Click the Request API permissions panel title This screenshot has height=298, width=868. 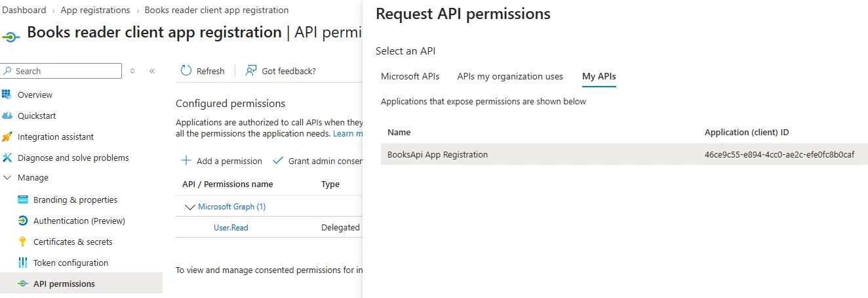tap(463, 14)
